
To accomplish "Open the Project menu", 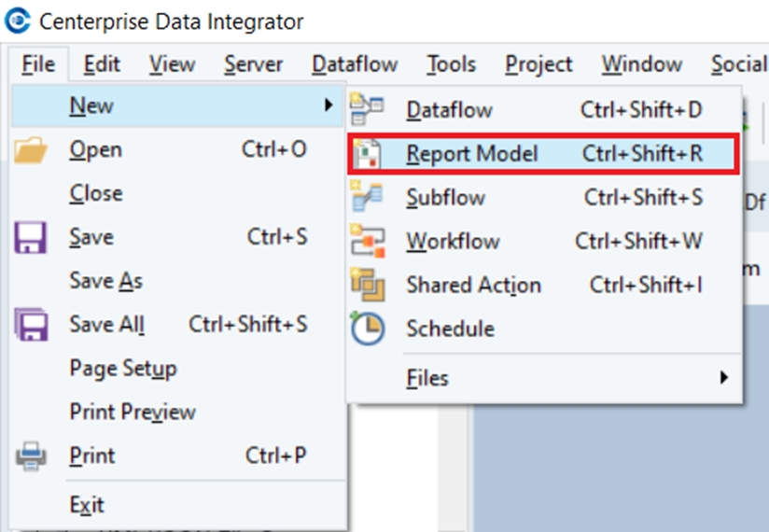I will 538,64.
